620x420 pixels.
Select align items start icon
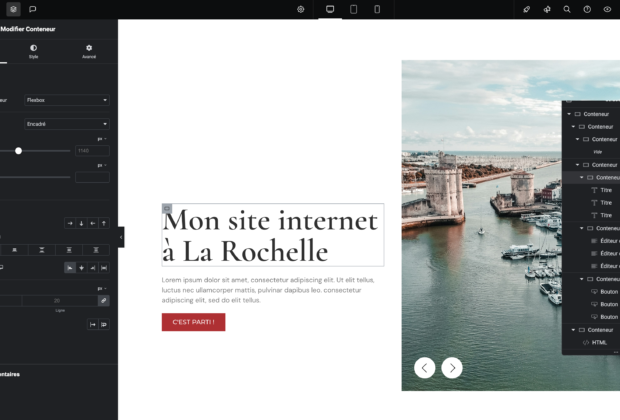click(x=70, y=268)
